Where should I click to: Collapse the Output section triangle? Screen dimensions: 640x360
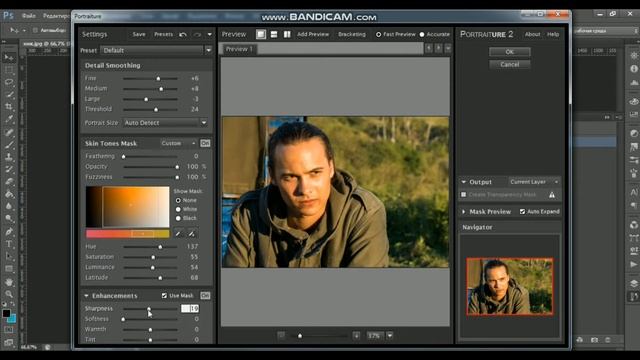click(464, 182)
